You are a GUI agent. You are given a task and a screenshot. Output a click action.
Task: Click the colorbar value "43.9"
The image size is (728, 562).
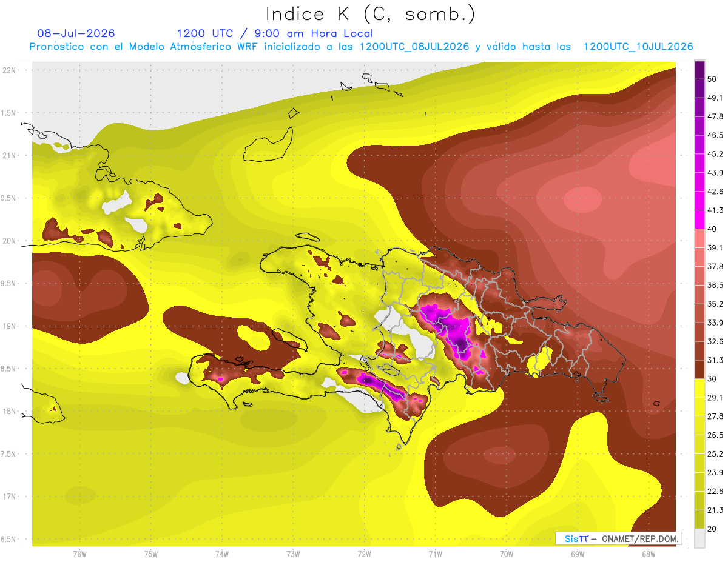716,173
